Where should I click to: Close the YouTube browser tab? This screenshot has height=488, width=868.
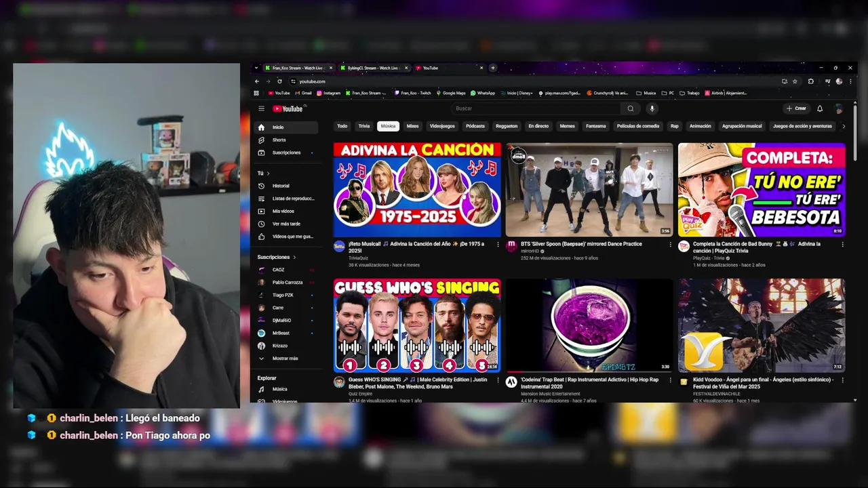(481, 68)
